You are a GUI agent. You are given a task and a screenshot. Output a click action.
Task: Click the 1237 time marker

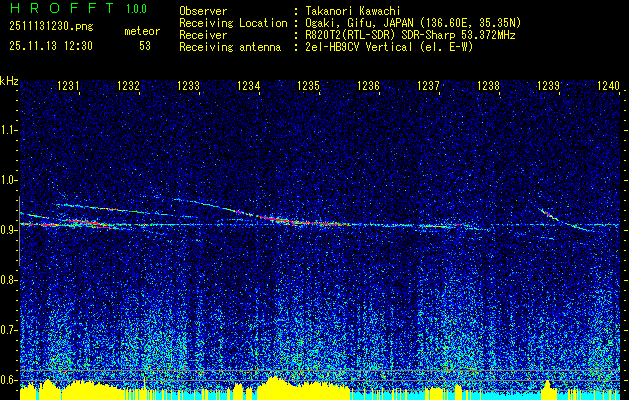point(428,85)
